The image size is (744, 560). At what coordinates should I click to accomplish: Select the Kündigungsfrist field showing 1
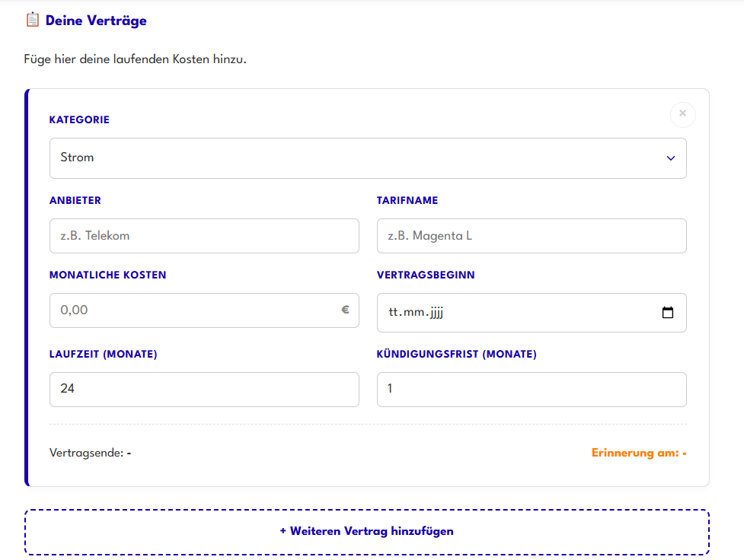[x=532, y=390]
